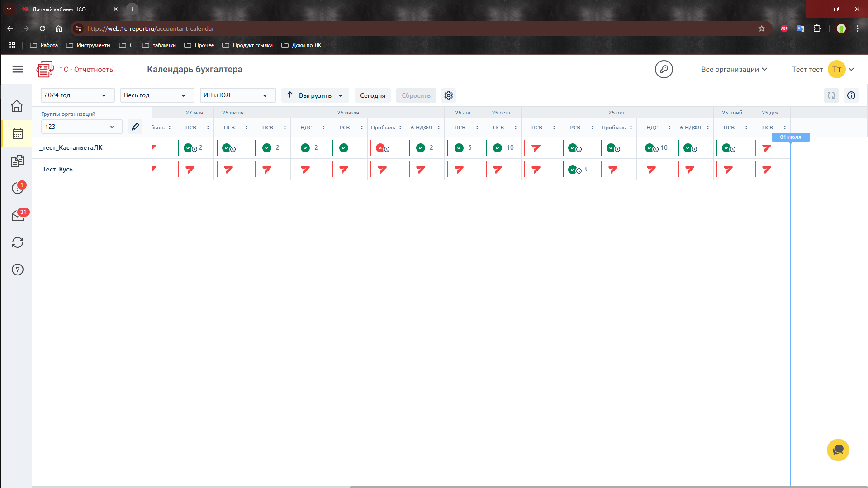868x488 pixels.
Task: Open the hamburger navigation menu
Action: point(18,69)
